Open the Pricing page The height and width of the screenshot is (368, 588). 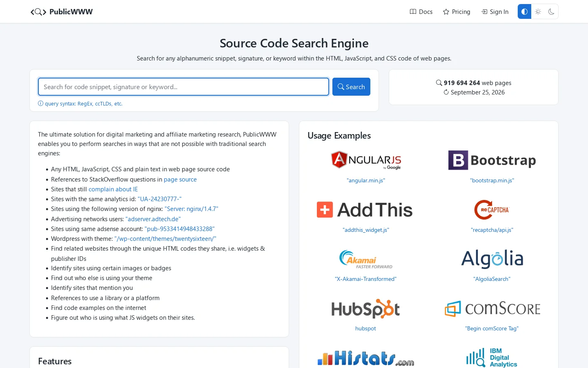(457, 12)
